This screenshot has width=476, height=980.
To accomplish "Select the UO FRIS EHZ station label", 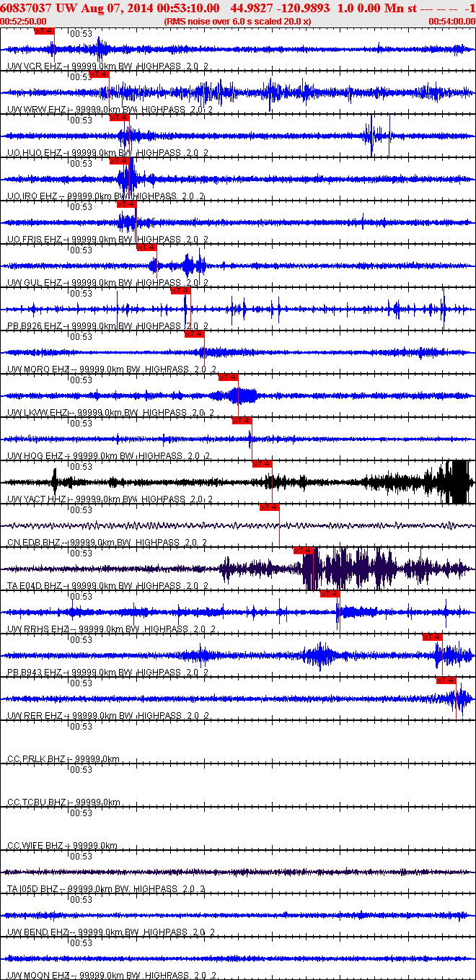I will pyautogui.click(x=108, y=239).
